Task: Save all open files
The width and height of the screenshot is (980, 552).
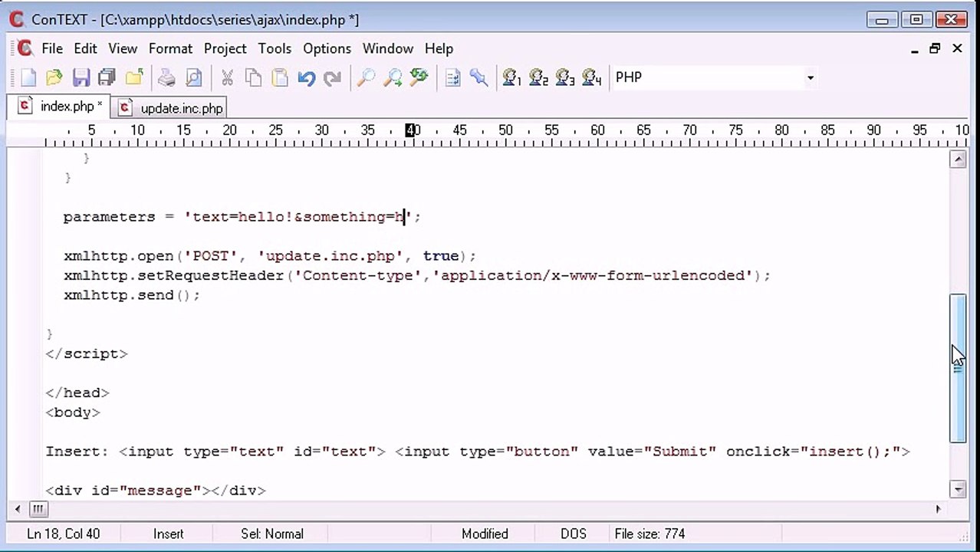Action: [107, 77]
